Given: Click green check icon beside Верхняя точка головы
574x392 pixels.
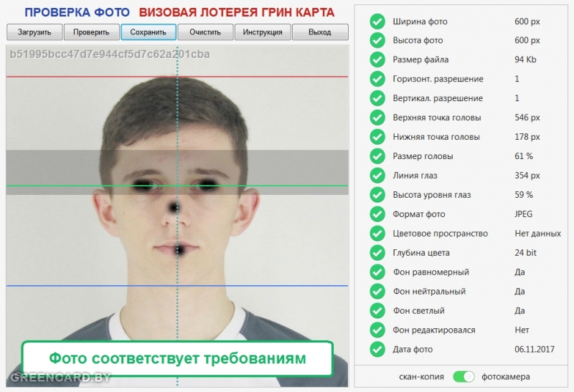Looking at the screenshot, I should [x=377, y=118].
